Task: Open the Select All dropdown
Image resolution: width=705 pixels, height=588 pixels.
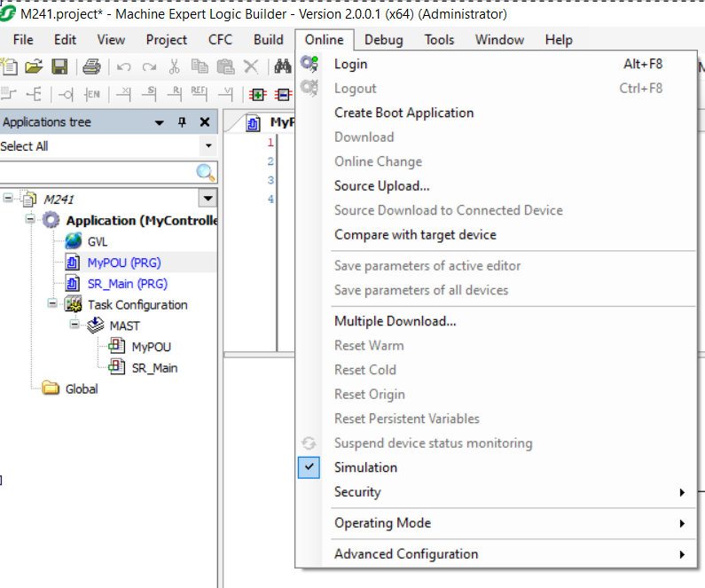Action: [x=208, y=145]
